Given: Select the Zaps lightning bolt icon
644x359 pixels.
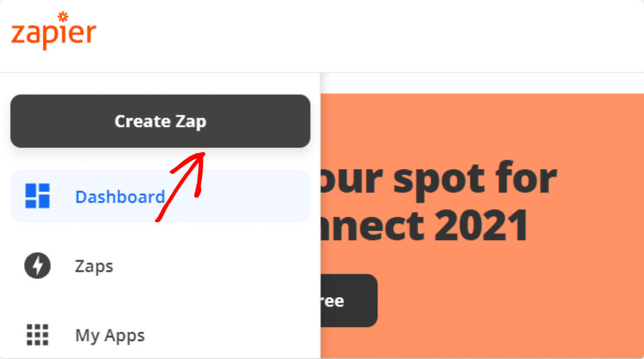Looking at the screenshot, I should (x=38, y=265).
